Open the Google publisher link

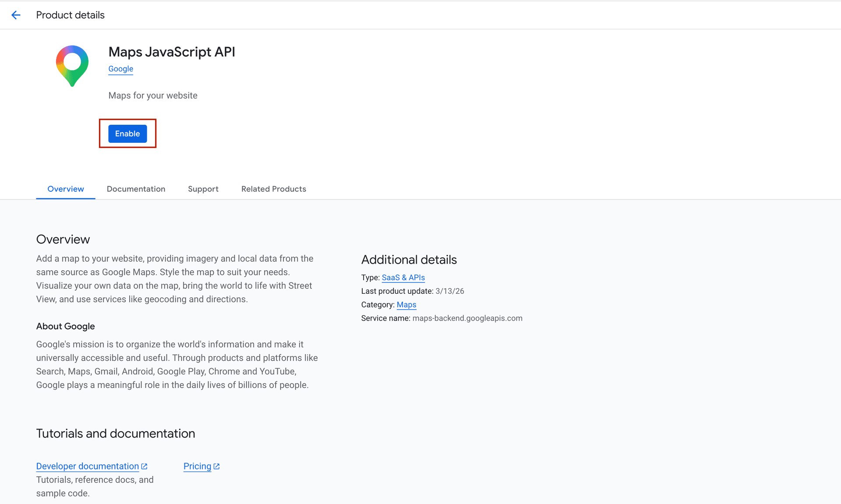click(120, 69)
